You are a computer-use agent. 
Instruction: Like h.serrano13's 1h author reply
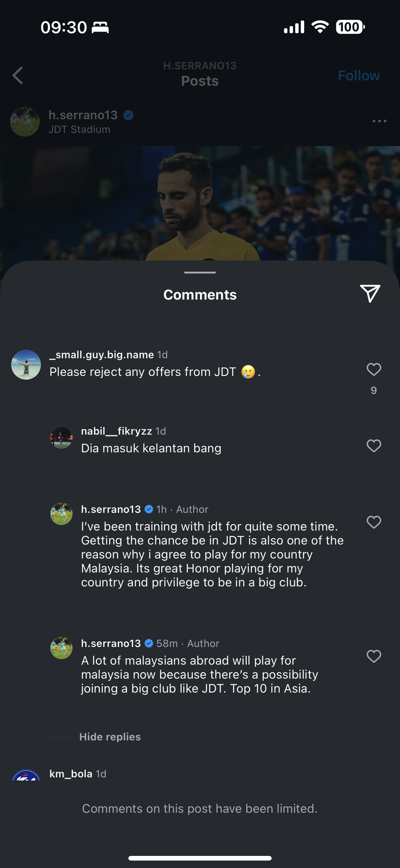pyautogui.click(x=373, y=522)
